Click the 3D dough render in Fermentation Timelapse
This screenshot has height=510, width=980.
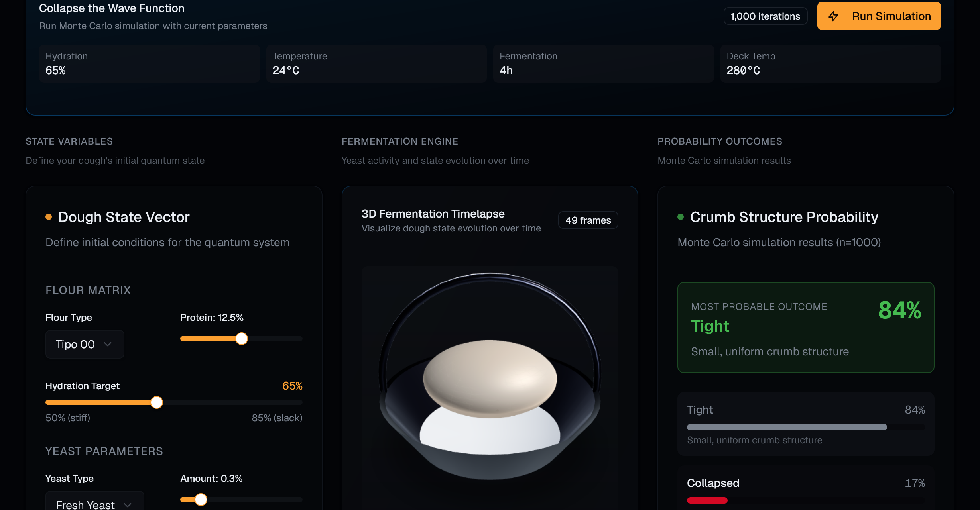click(x=490, y=382)
